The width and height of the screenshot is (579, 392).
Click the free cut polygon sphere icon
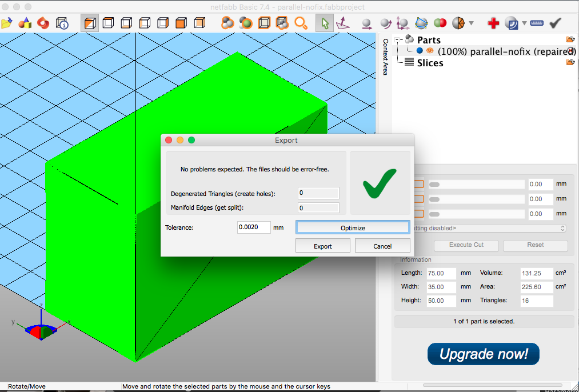click(421, 23)
